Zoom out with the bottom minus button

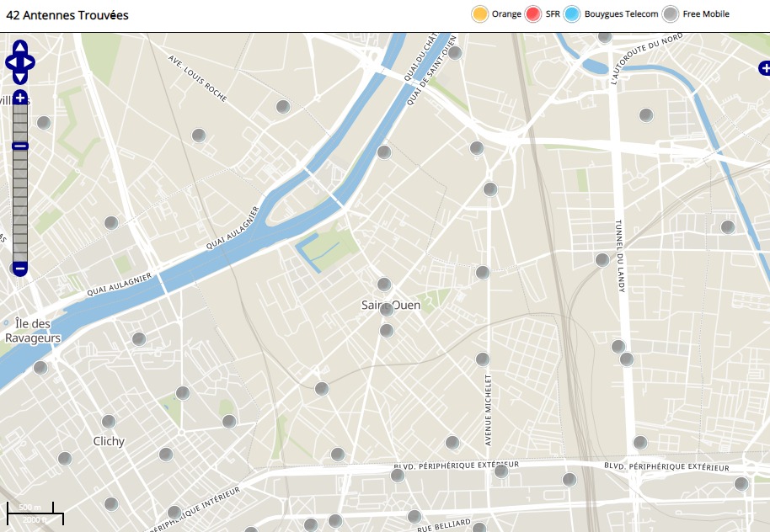pyautogui.click(x=20, y=269)
